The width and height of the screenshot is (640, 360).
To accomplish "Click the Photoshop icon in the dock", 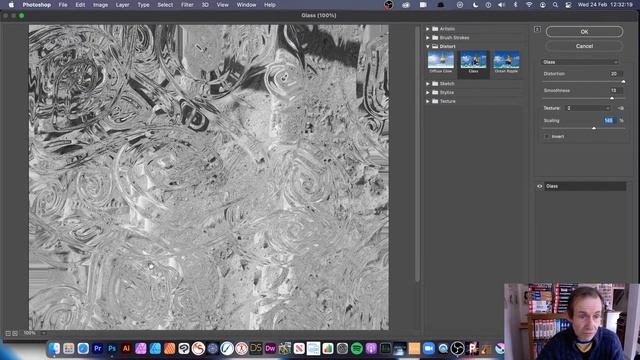I will pos(112,349).
